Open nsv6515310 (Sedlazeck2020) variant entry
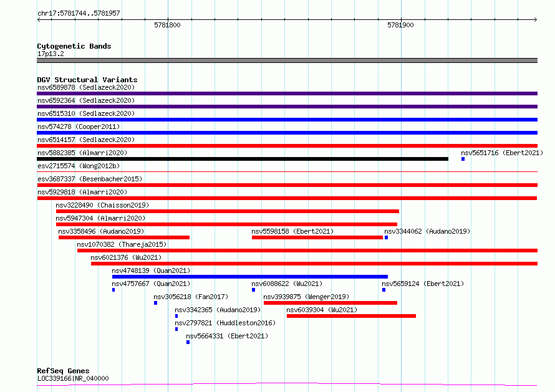The image size is (555, 392). 86,113
